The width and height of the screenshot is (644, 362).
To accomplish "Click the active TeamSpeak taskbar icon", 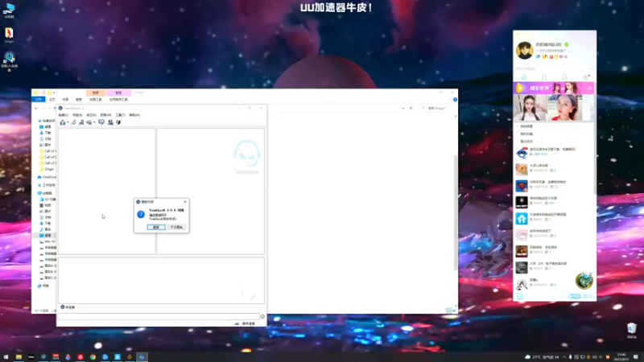I will [142, 357].
